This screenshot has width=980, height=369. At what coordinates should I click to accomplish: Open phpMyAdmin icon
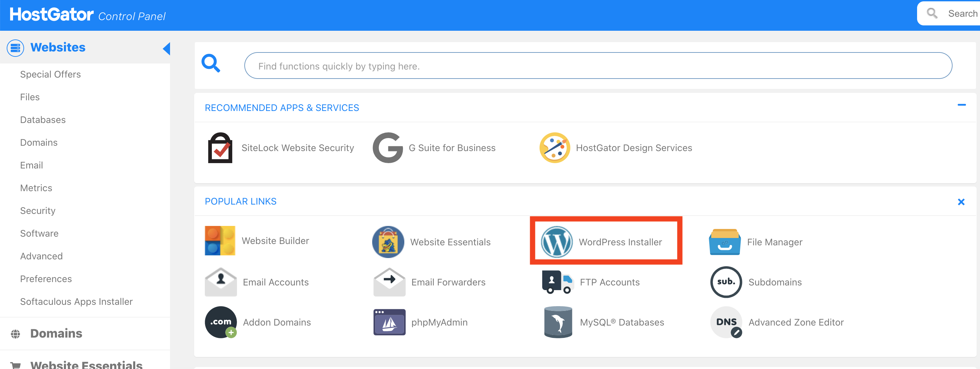389,322
